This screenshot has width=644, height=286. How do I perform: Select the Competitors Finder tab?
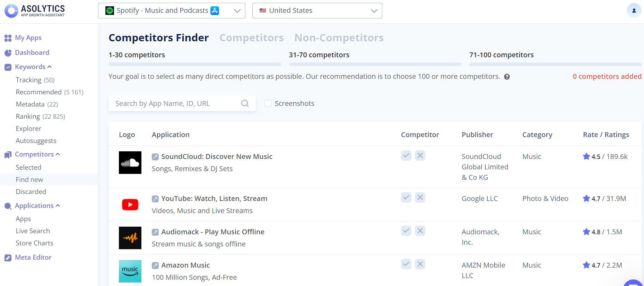pos(159,37)
